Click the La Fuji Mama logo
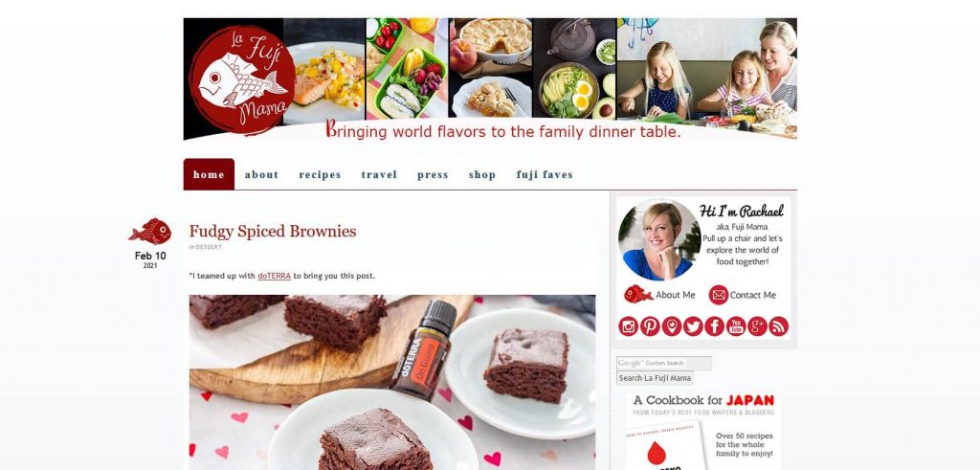This screenshot has width=980, height=470. tap(242, 79)
